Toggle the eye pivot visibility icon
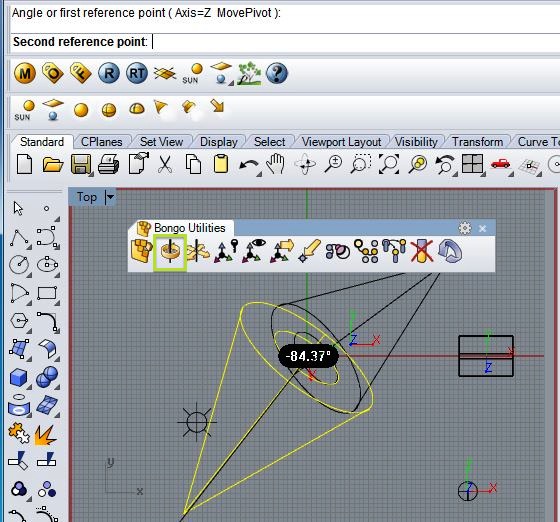The width and height of the screenshot is (560, 522). point(253,251)
